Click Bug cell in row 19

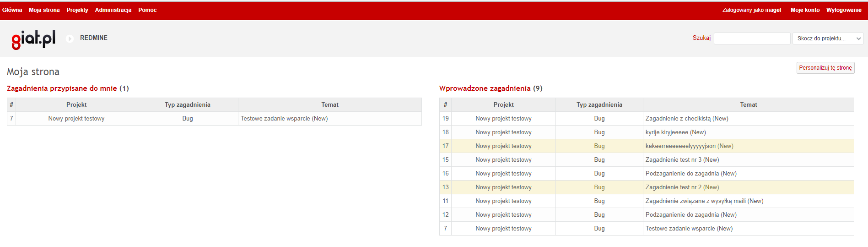(x=599, y=119)
